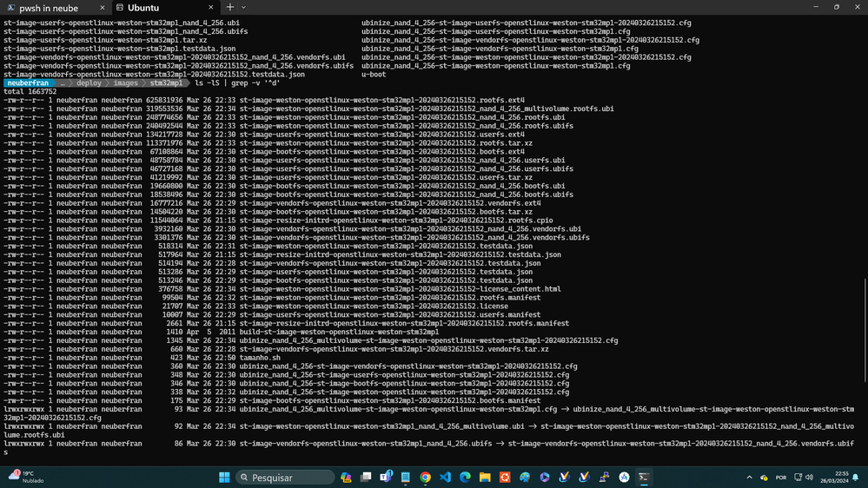Click the Pesquisar taskbar search box
Viewport: 868px width, 488px height.
[285, 477]
